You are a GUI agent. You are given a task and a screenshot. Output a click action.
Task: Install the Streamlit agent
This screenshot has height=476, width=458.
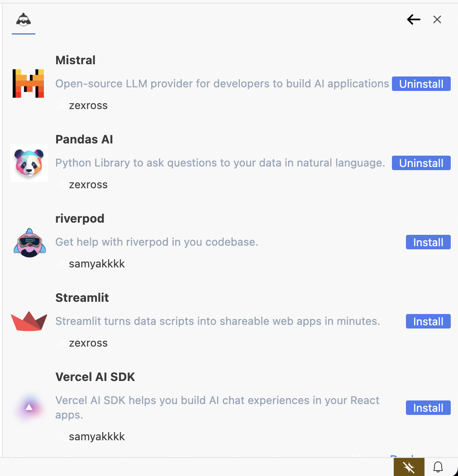(x=428, y=321)
